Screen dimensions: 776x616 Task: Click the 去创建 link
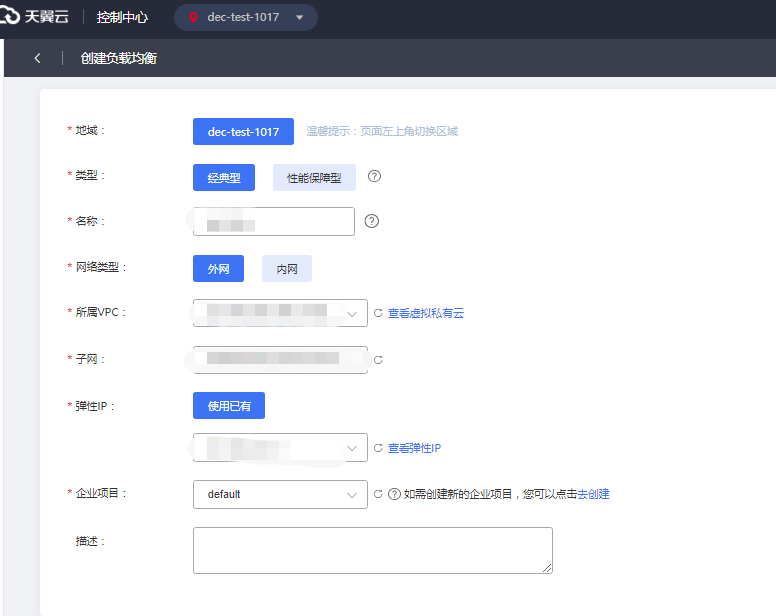[x=593, y=494]
